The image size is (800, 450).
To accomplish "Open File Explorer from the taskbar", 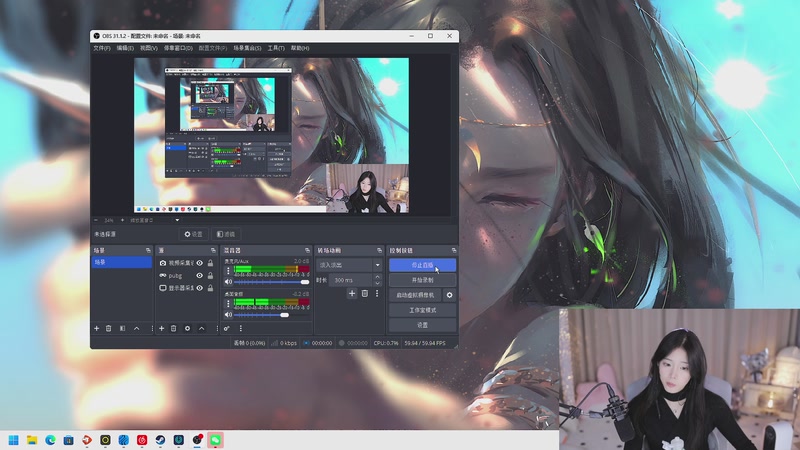I will pos(32,440).
